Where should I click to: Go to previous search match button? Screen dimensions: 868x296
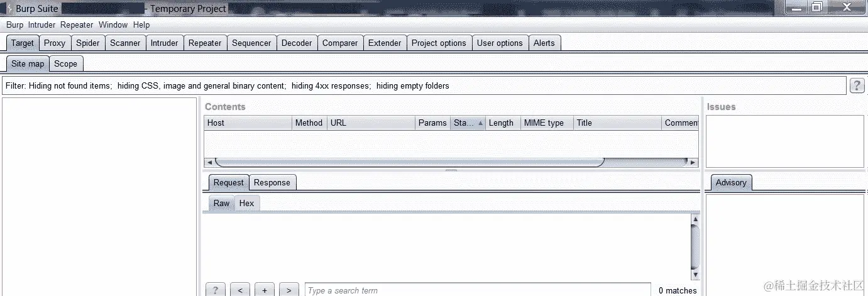tap(240, 290)
